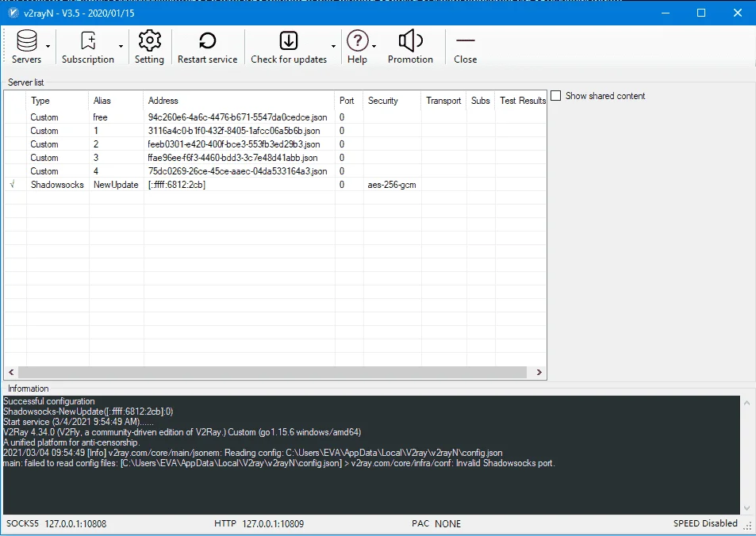Sort by the Alias column header
The height and width of the screenshot is (536, 756).
[x=116, y=100]
